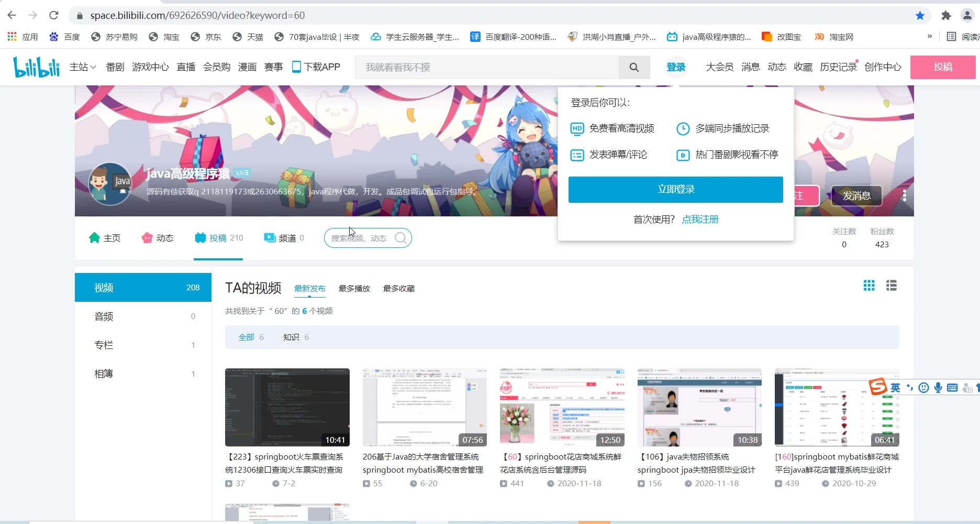Bookmark page with star icon

click(x=920, y=15)
